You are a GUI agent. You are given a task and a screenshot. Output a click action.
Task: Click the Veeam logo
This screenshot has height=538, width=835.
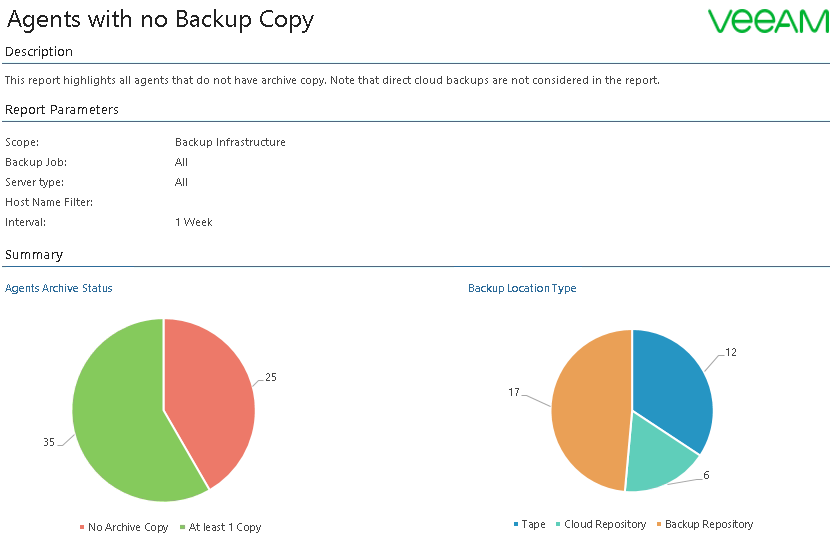(x=768, y=22)
